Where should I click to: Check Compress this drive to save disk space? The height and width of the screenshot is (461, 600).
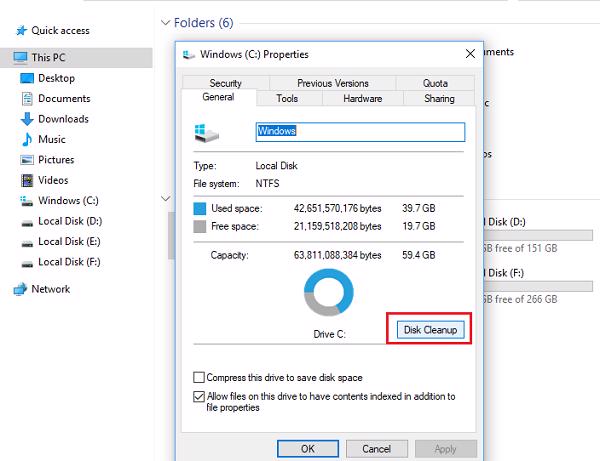[x=199, y=377]
